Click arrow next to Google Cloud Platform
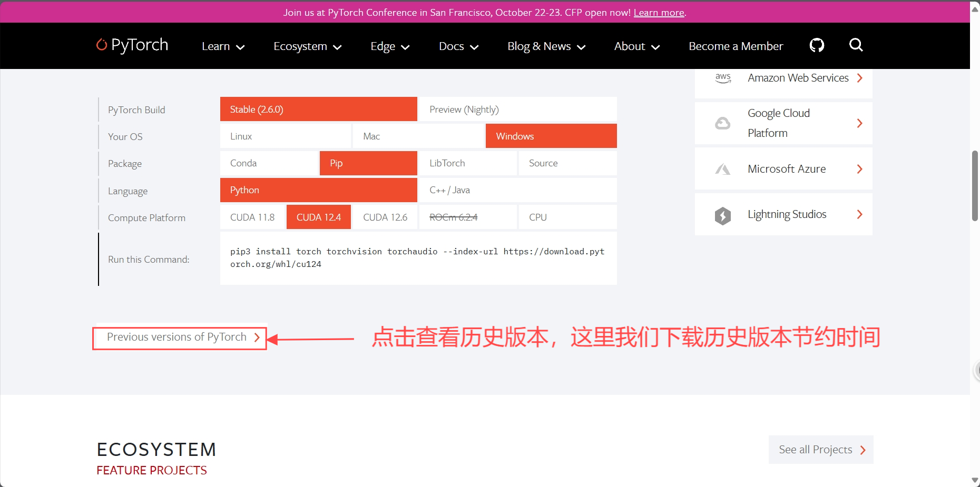The height and width of the screenshot is (487, 980). pyautogui.click(x=860, y=123)
